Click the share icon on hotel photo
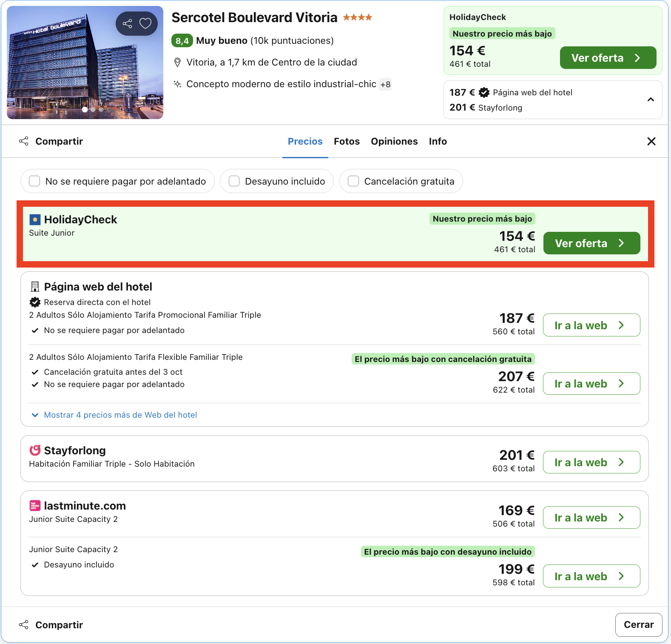The height and width of the screenshot is (644, 671). coord(127,23)
